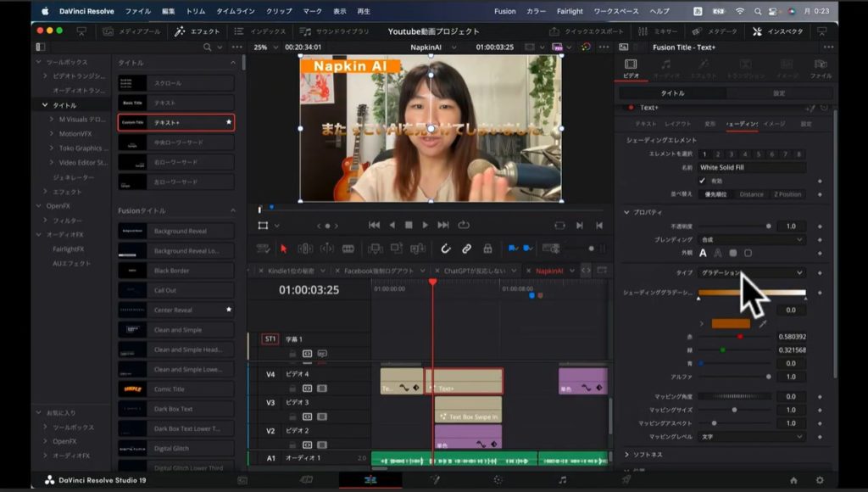Toggle timeline snapping magnet icon
This screenshot has height=492, width=868.
point(445,249)
